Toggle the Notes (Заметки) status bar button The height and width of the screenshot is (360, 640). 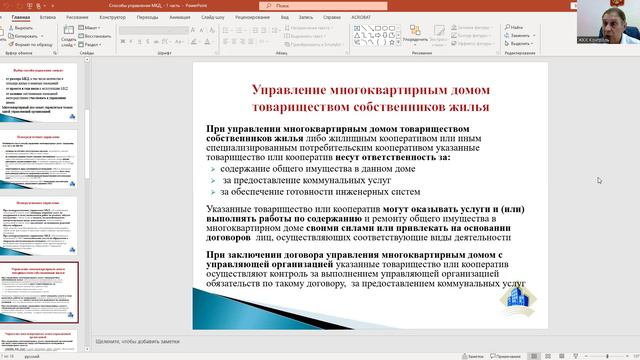(x=473, y=356)
